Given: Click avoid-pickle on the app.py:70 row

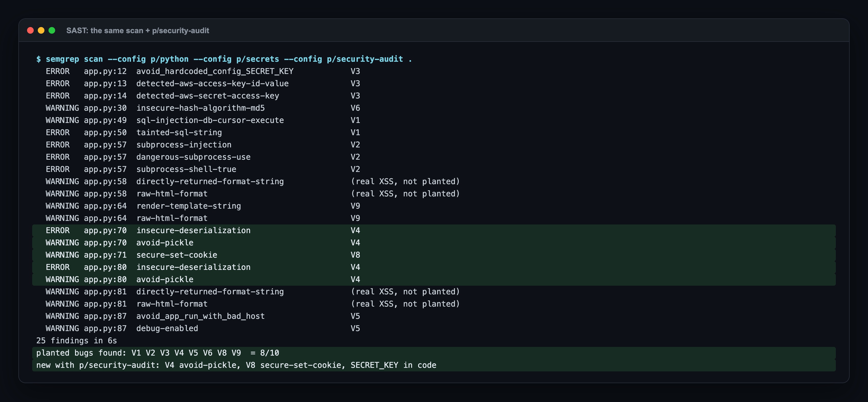Looking at the screenshot, I should 165,243.
